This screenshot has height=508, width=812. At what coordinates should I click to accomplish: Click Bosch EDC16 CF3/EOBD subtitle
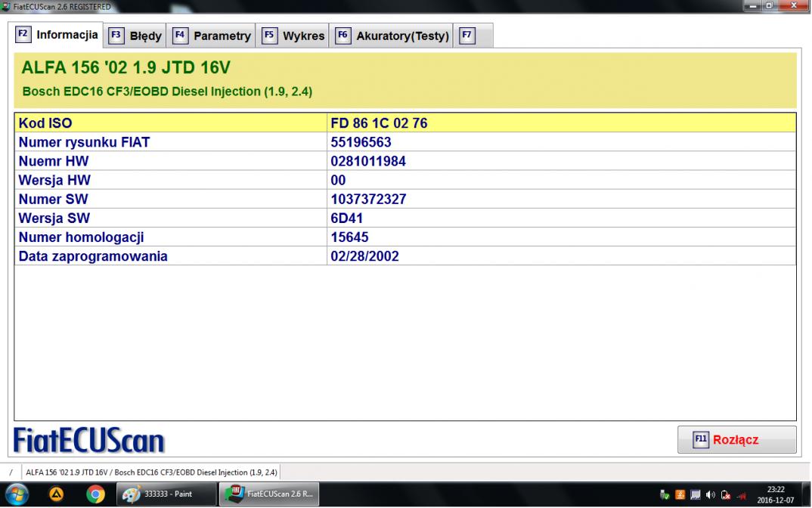tap(167, 91)
